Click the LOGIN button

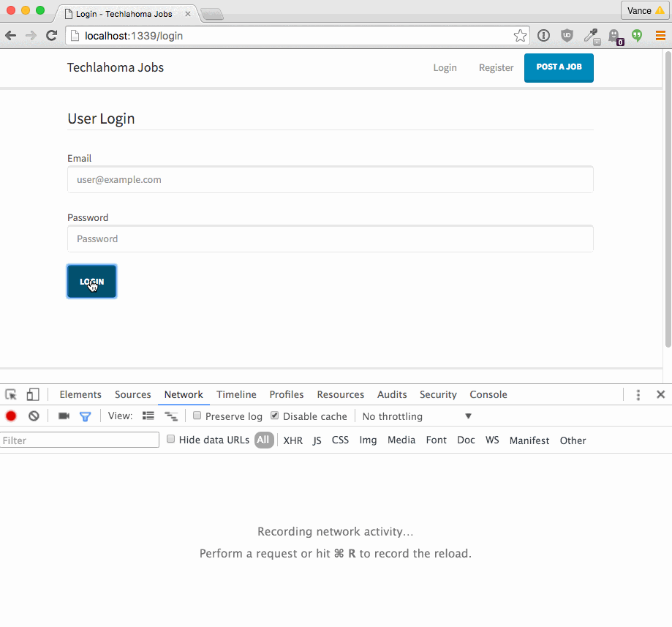[x=91, y=281]
